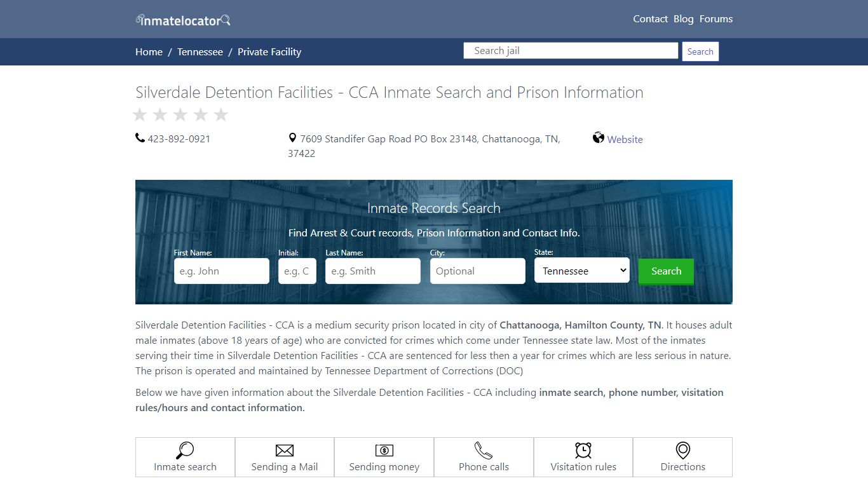This screenshot has width=868, height=488.
Task: Go to the Home breadcrumb
Action: tap(149, 52)
